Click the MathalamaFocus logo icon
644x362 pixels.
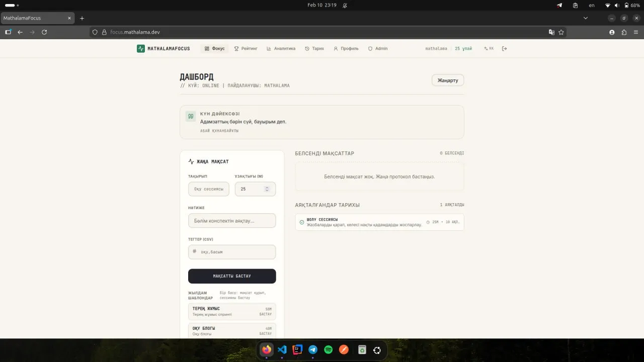point(140,49)
